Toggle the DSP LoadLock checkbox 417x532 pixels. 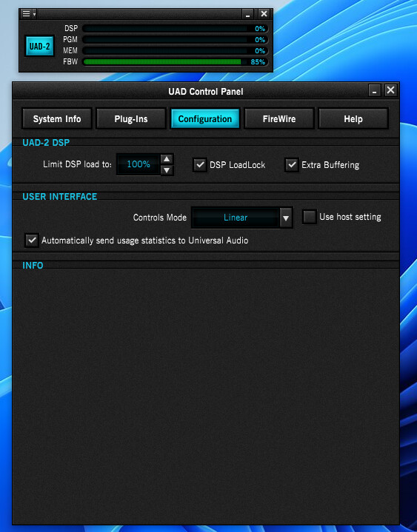click(x=200, y=165)
